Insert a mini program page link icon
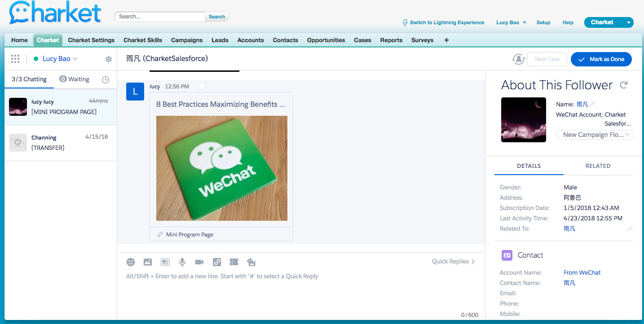Screen dimensions: 644x324 [216, 262]
